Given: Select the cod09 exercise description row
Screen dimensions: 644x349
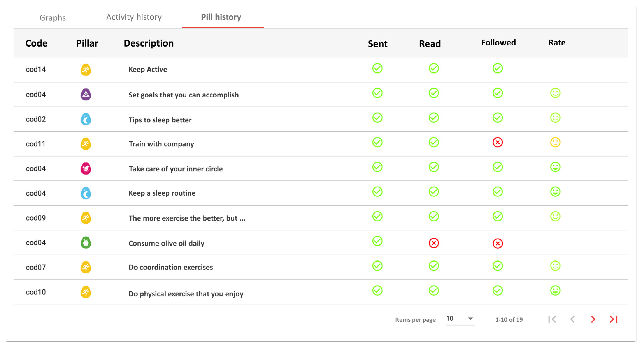Looking at the screenshot, I should tap(187, 218).
